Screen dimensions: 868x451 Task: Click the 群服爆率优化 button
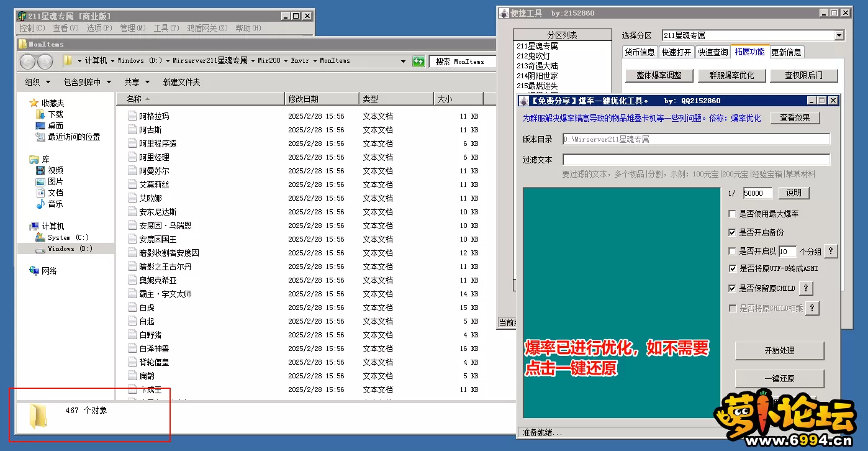[x=731, y=75]
